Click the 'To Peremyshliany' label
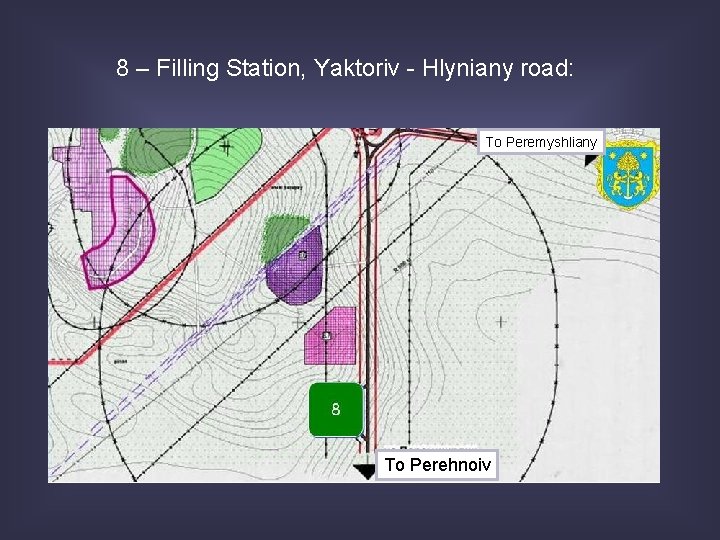 pos(541,142)
